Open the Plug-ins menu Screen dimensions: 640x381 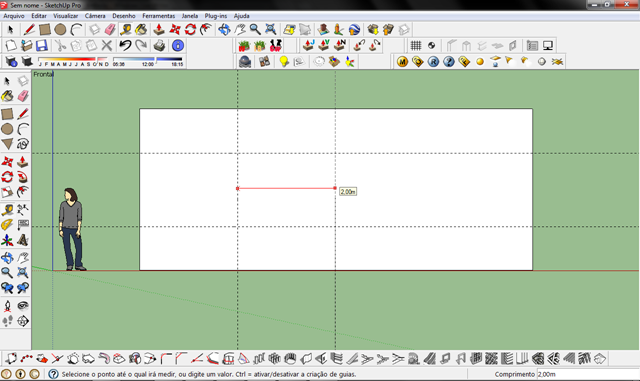coord(216,16)
